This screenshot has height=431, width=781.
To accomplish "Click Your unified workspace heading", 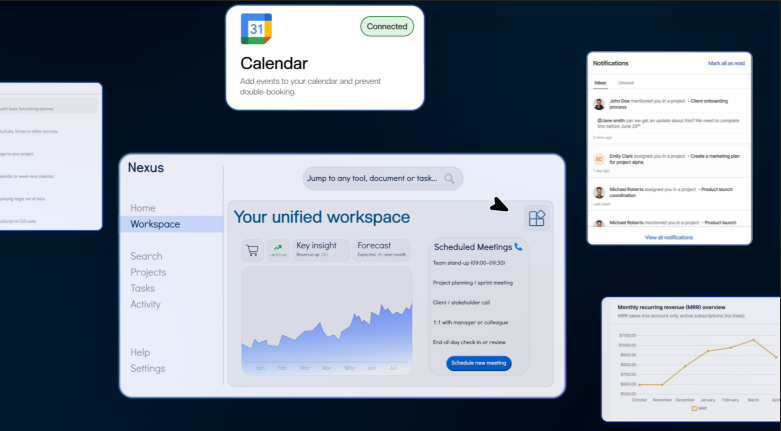I will [x=322, y=217].
